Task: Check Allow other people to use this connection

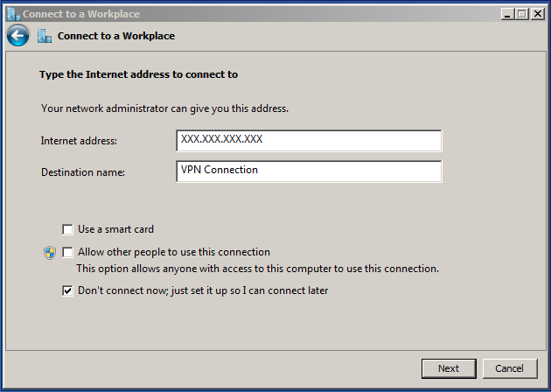Action: [x=67, y=252]
